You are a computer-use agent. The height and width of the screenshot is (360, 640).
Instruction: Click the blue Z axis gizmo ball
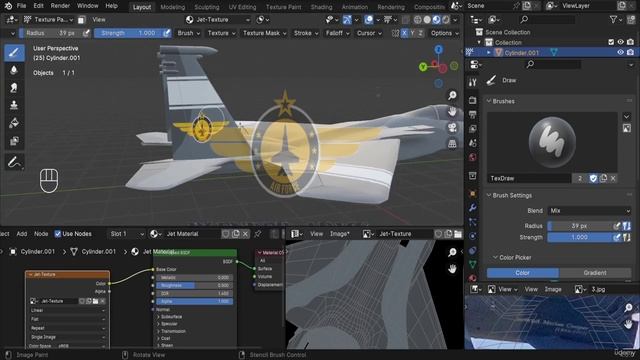pos(439,49)
